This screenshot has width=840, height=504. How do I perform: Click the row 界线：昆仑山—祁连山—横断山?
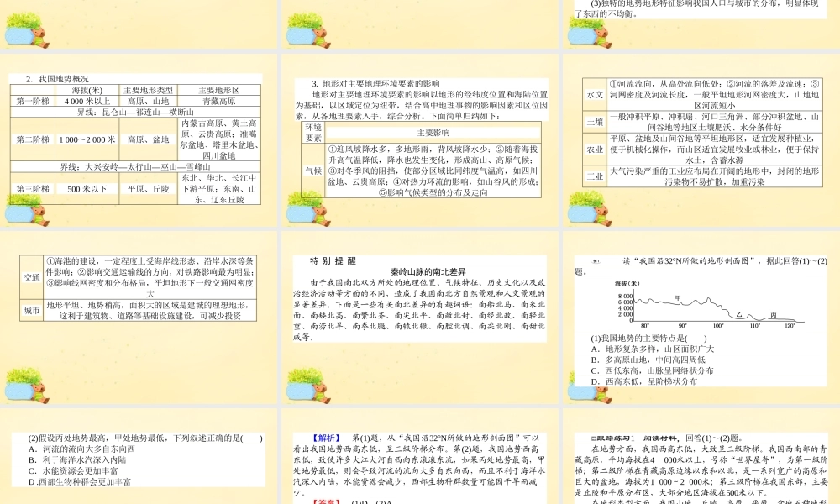(x=135, y=112)
